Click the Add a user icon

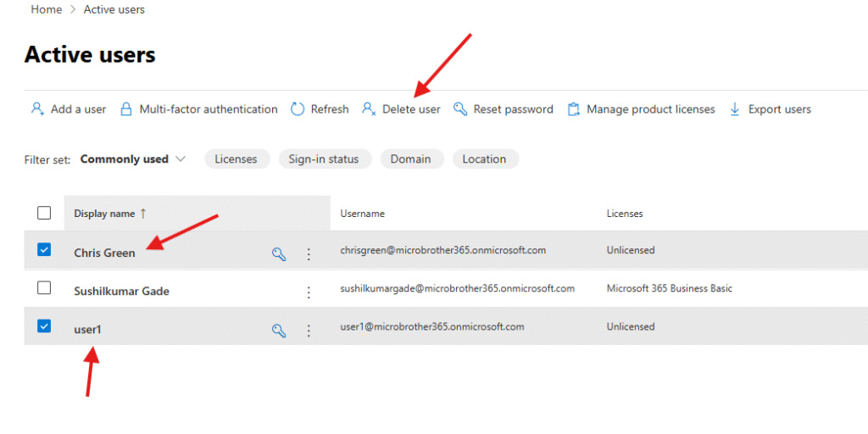[x=37, y=109]
